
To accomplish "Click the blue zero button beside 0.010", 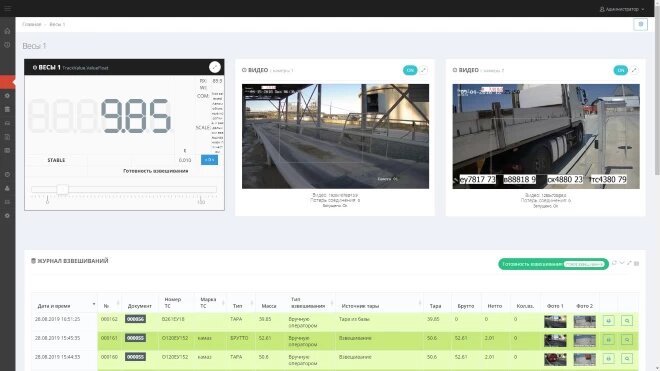I will (209, 160).
